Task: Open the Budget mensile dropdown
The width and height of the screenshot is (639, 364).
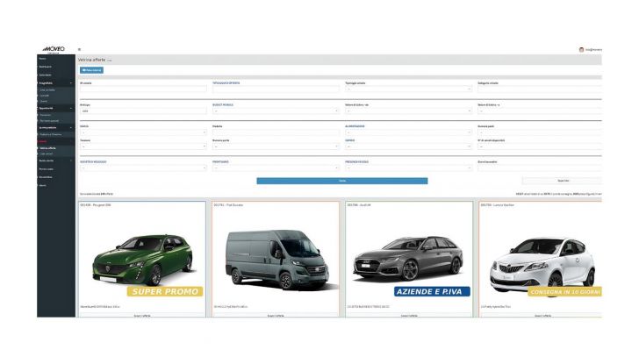Action: click(x=276, y=111)
